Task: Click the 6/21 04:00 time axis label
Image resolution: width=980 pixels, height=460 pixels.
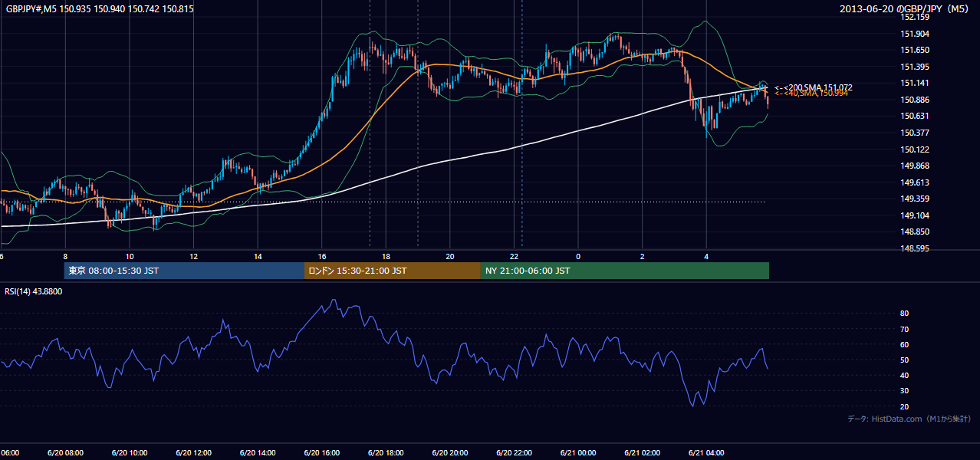Action: coord(706,453)
